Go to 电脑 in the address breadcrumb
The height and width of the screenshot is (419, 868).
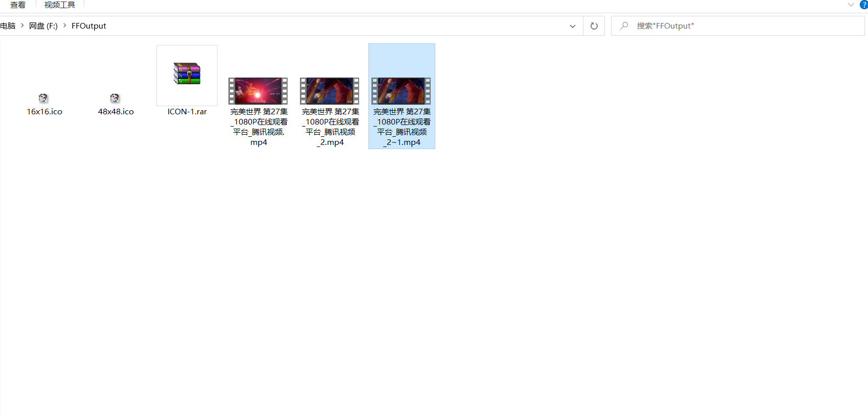8,26
